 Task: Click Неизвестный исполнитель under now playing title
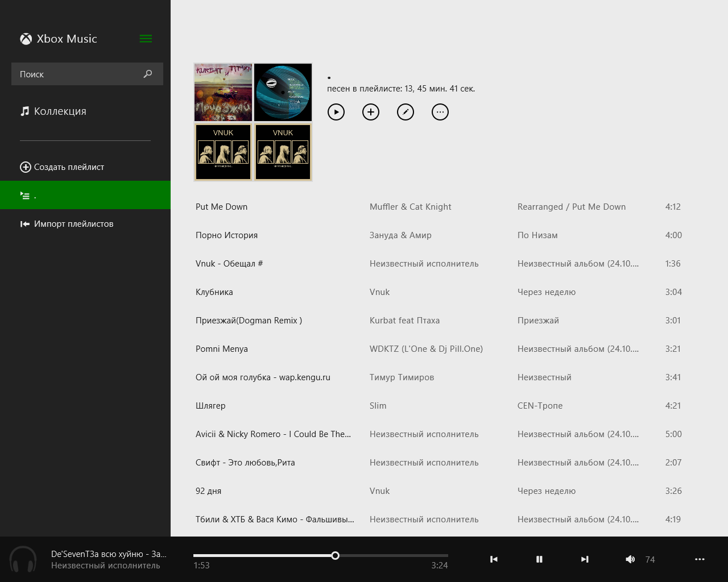click(x=106, y=566)
